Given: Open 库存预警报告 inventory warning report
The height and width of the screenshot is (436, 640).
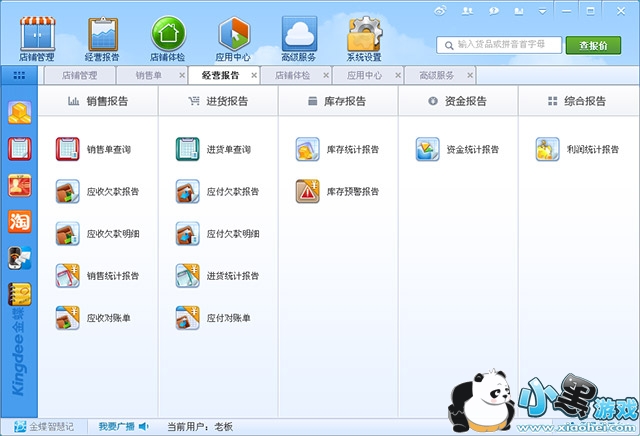Looking at the screenshot, I should [x=337, y=191].
